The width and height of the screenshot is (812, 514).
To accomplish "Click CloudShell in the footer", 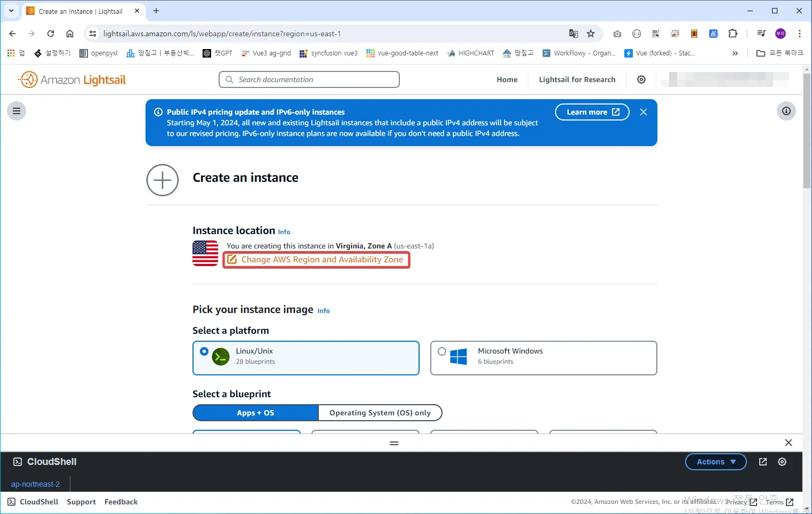I will (33, 502).
